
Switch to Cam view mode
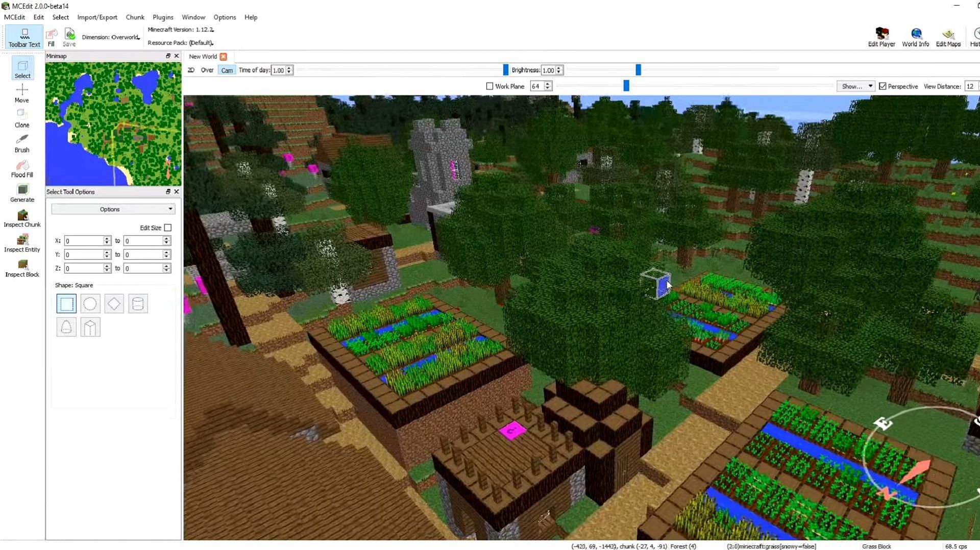click(x=227, y=70)
